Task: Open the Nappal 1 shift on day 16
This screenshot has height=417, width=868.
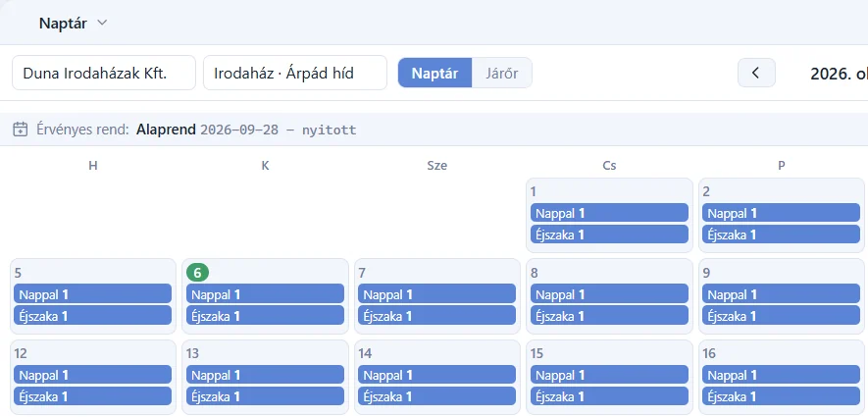Action: click(x=781, y=375)
